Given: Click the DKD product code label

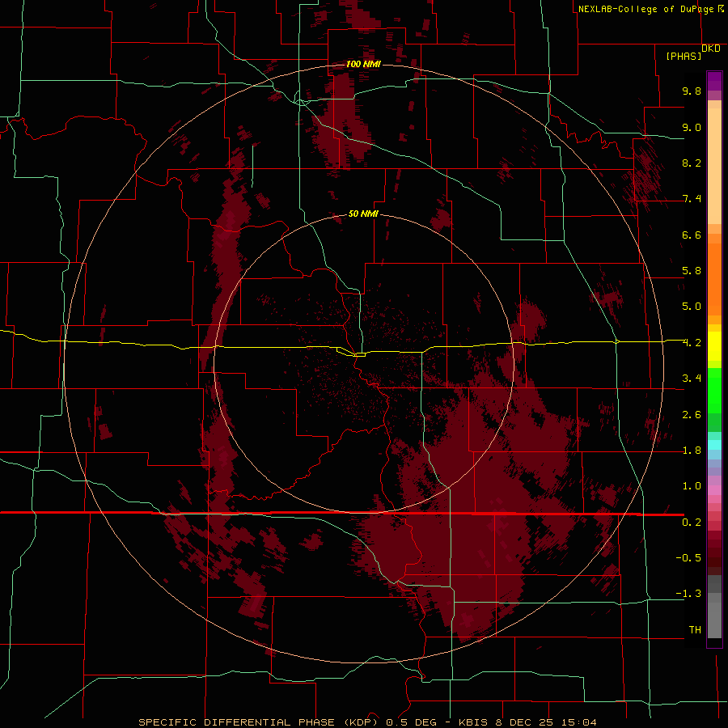Looking at the screenshot, I should [711, 49].
